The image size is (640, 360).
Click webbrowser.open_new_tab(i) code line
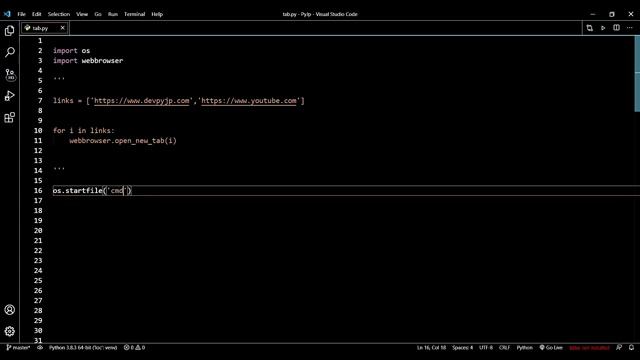coord(123,141)
